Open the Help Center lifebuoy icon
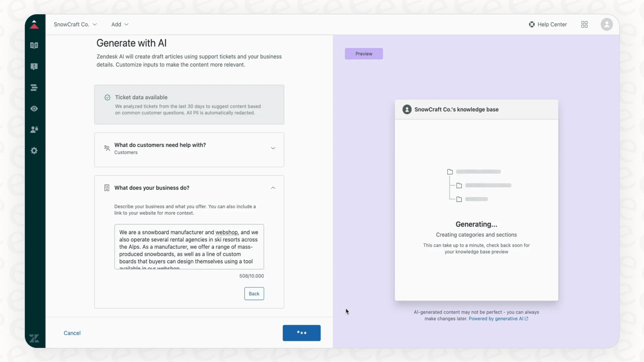The image size is (644, 362). pyautogui.click(x=532, y=24)
